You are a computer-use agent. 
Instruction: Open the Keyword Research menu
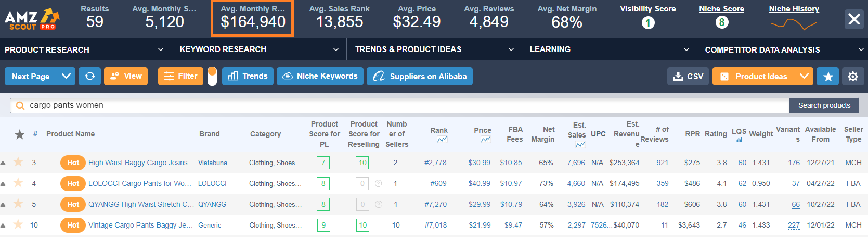(258, 49)
